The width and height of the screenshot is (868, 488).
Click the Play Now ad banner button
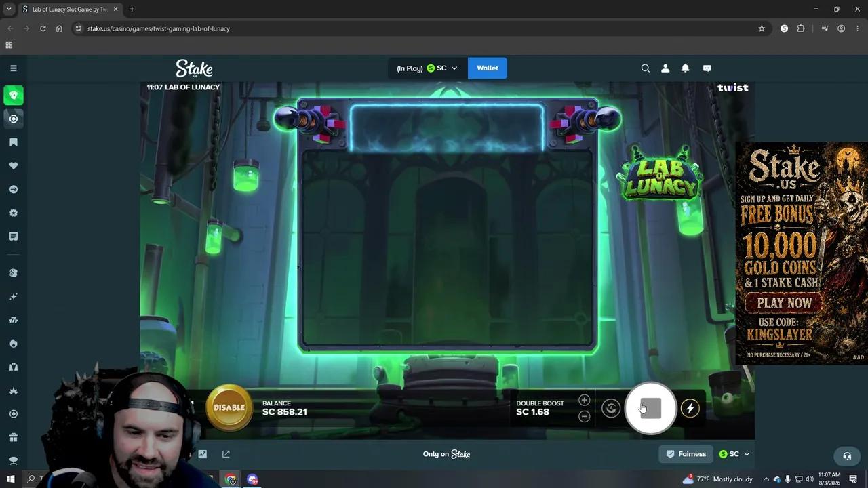point(785,303)
